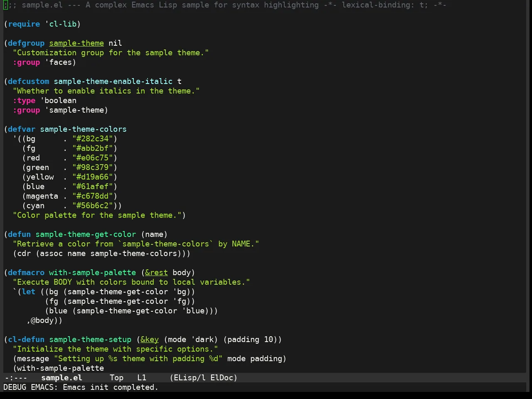
Task: Click color string "#61afef"
Action: tap(93, 187)
